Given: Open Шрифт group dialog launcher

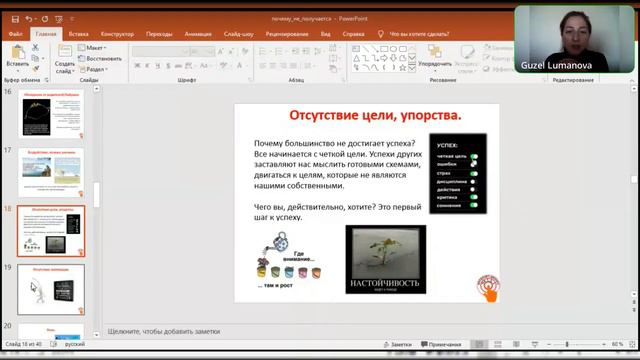Looking at the screenshot, I should (250, 80).
